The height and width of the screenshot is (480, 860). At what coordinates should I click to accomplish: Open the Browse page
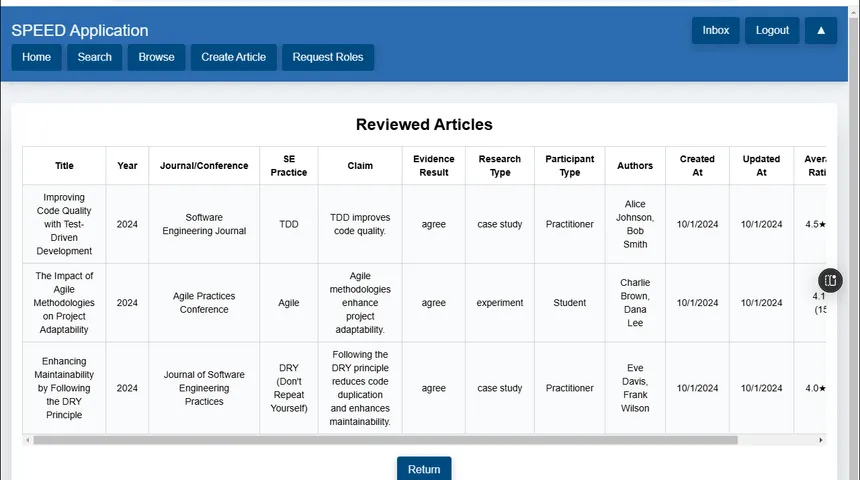156,57
